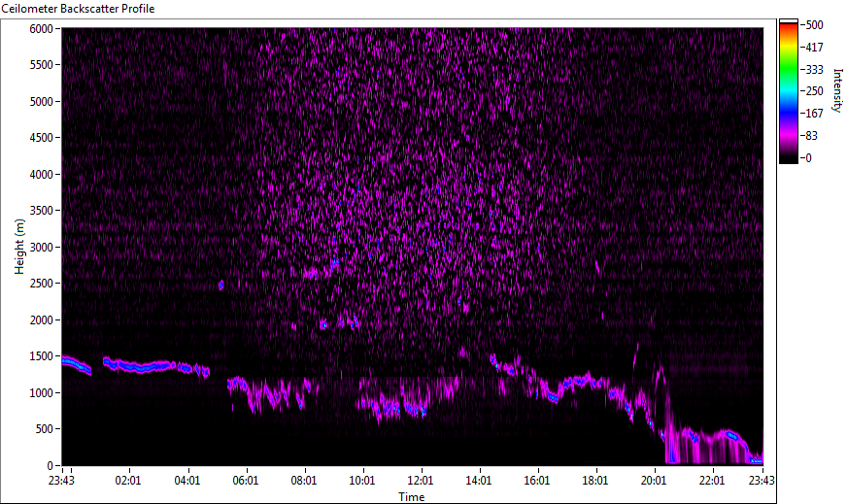This screenshot has height=504, width=847.
Task: Select the 417 intensity scale label
Action: pos(814,47)
